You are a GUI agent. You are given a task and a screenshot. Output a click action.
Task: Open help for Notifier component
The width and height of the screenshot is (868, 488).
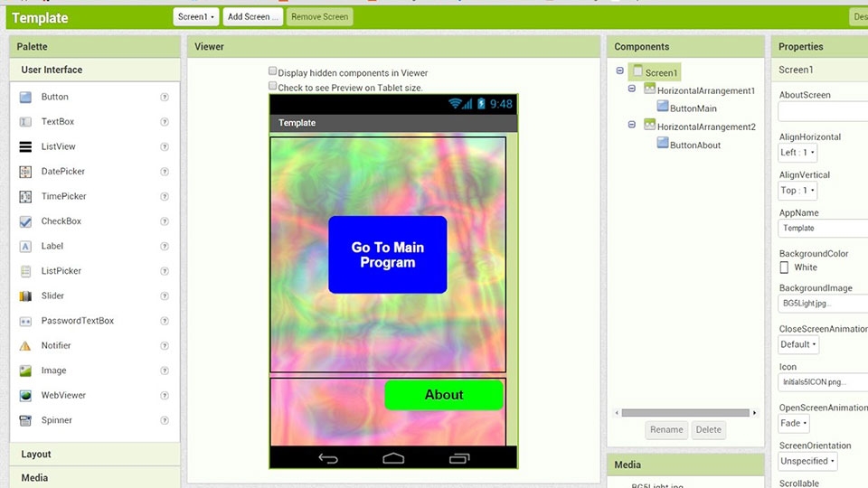165,346
